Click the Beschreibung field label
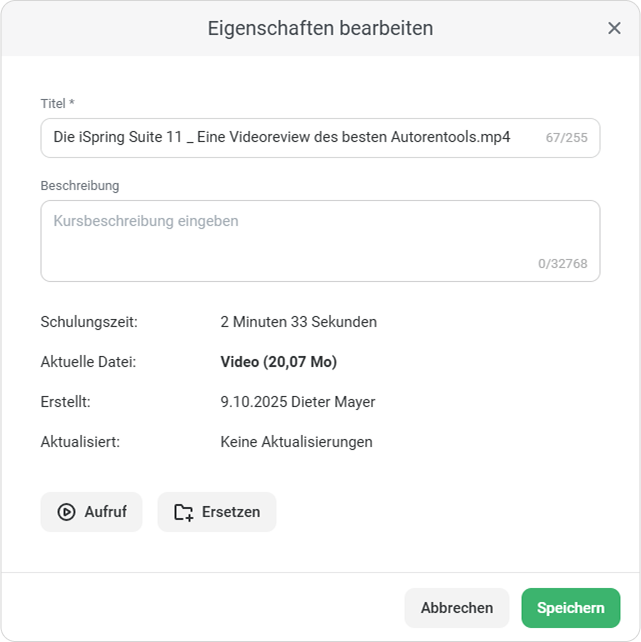Screen dimensions: 641x642 80,186
